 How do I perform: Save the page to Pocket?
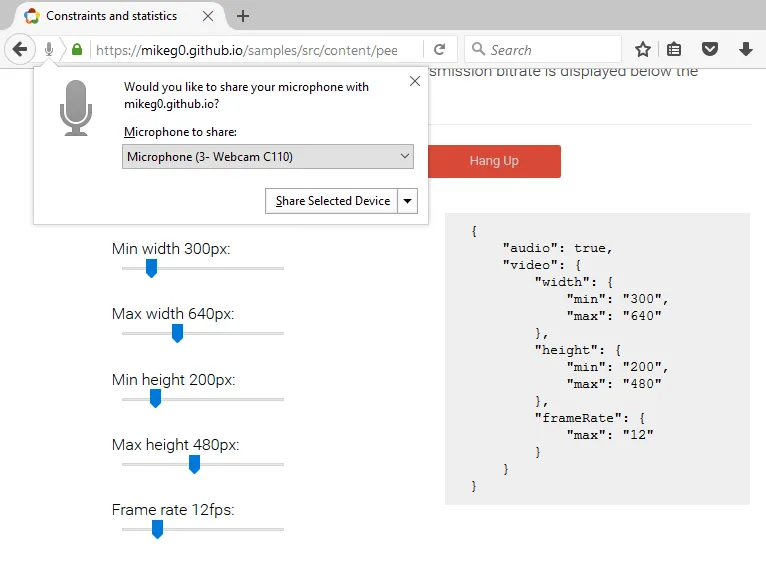[x=709, y=49]
